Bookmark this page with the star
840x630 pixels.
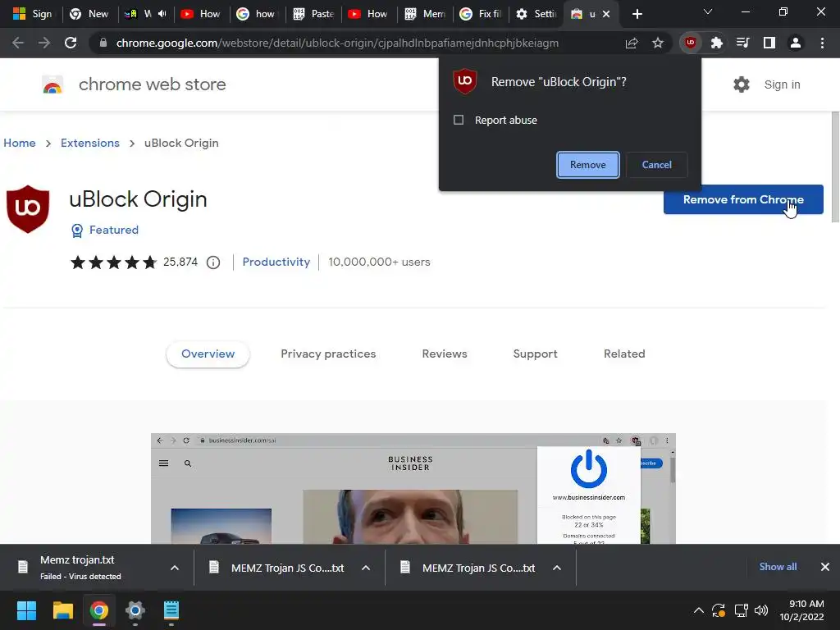(x=658, y=43)
